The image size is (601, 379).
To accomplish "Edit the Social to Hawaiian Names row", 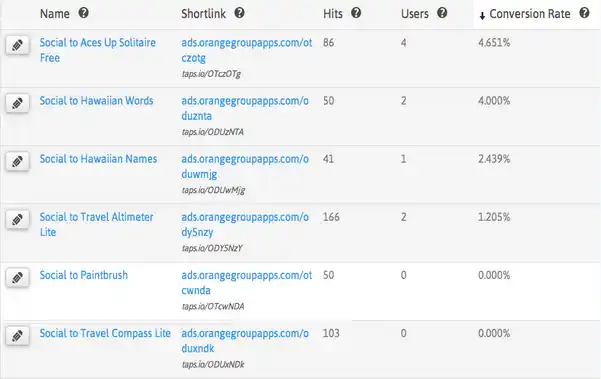I will point(17,162).
